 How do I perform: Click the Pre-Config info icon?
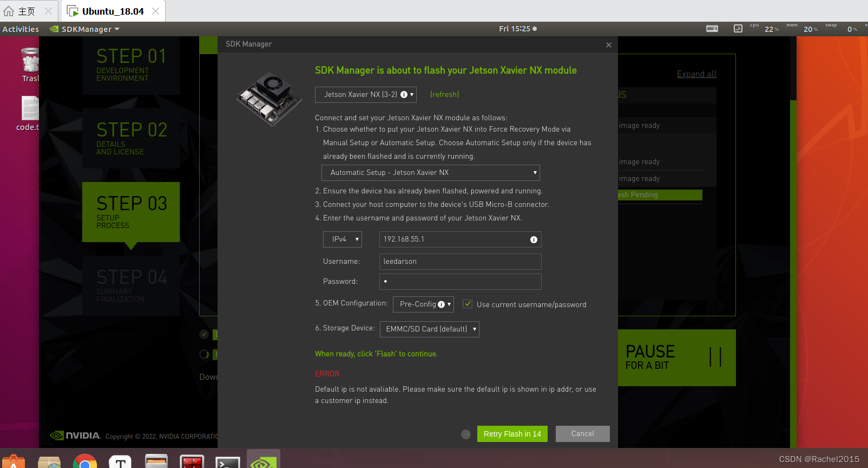tap(442, 304)
